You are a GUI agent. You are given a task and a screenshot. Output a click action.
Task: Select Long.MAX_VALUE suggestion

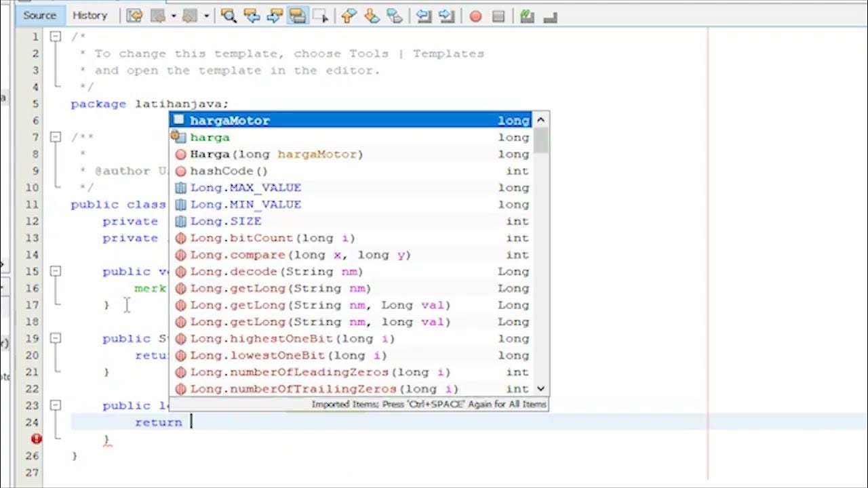pos(351,188)
